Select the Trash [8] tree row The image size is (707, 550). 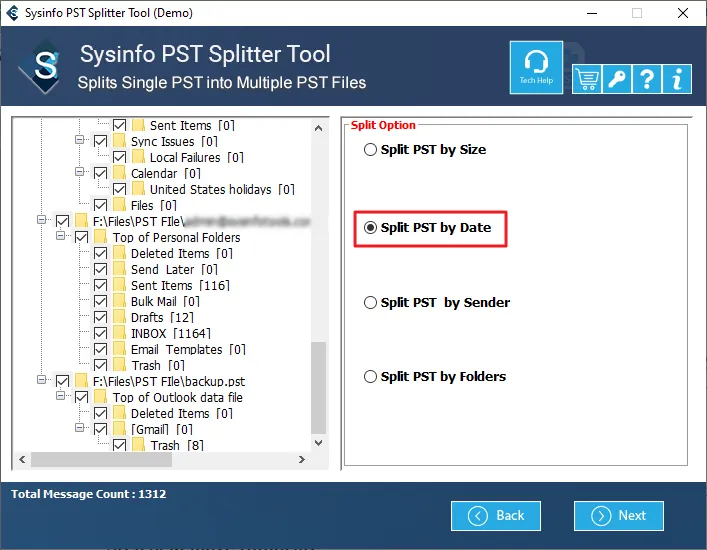(x=177, y=445)
